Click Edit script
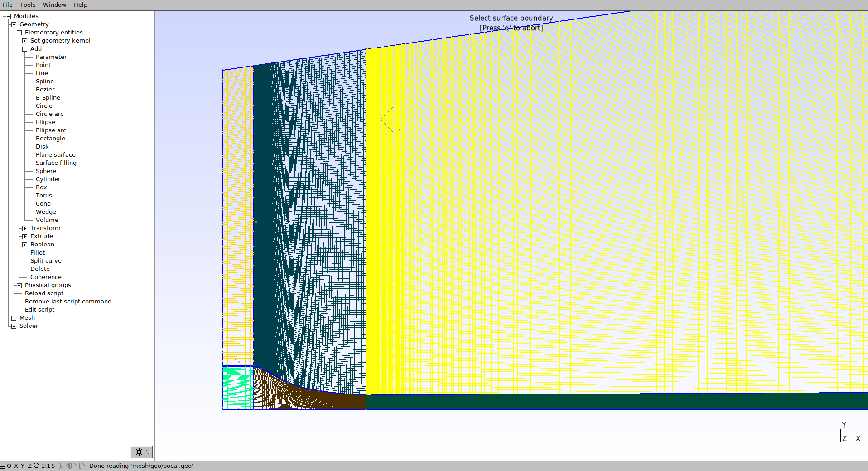This screenshot has width=868, height=471. [39, 310]
